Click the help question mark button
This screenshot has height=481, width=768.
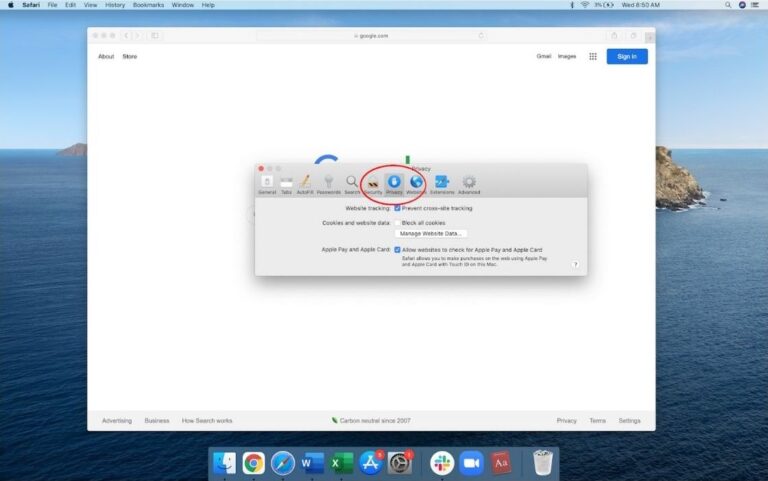tap(575, 265)
